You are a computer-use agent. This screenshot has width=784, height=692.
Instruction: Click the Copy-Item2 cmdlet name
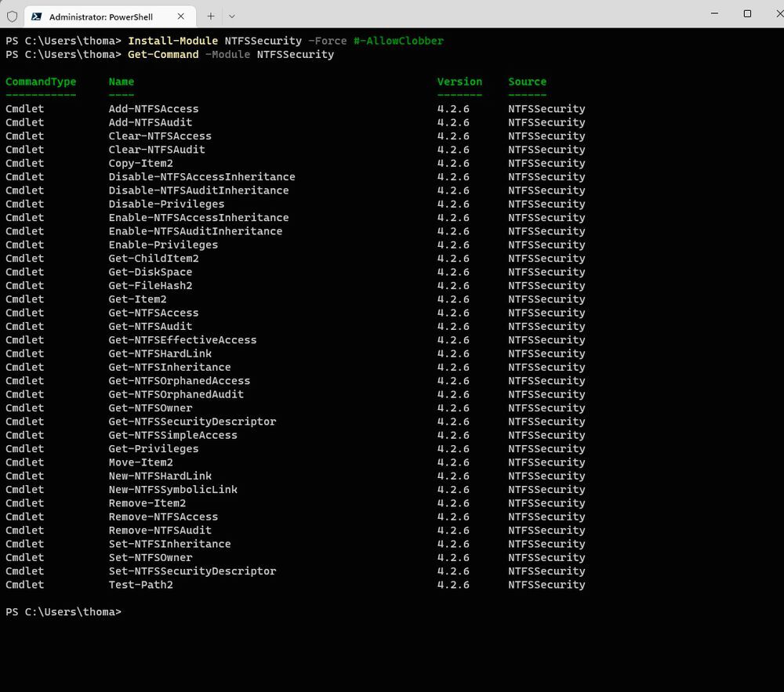pos(140,163)
